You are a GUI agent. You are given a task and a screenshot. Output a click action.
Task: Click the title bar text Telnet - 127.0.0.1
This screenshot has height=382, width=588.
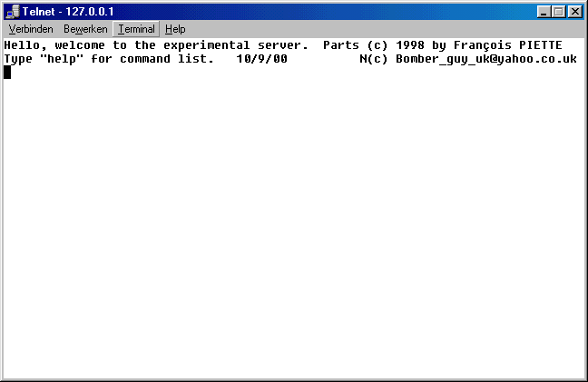pyautogui.click(x=68, y=12)
